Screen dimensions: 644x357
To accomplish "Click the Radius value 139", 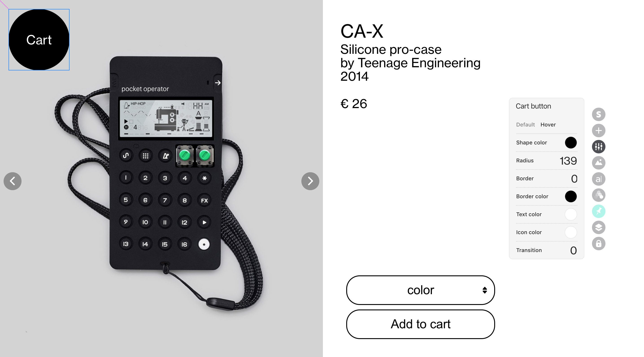I will [x=568, y=161].
